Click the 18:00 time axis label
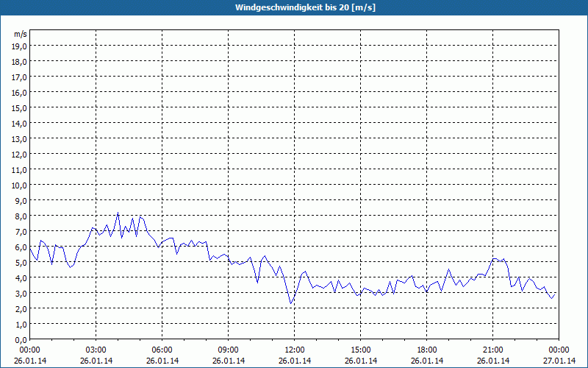 [x=427, y=350]
